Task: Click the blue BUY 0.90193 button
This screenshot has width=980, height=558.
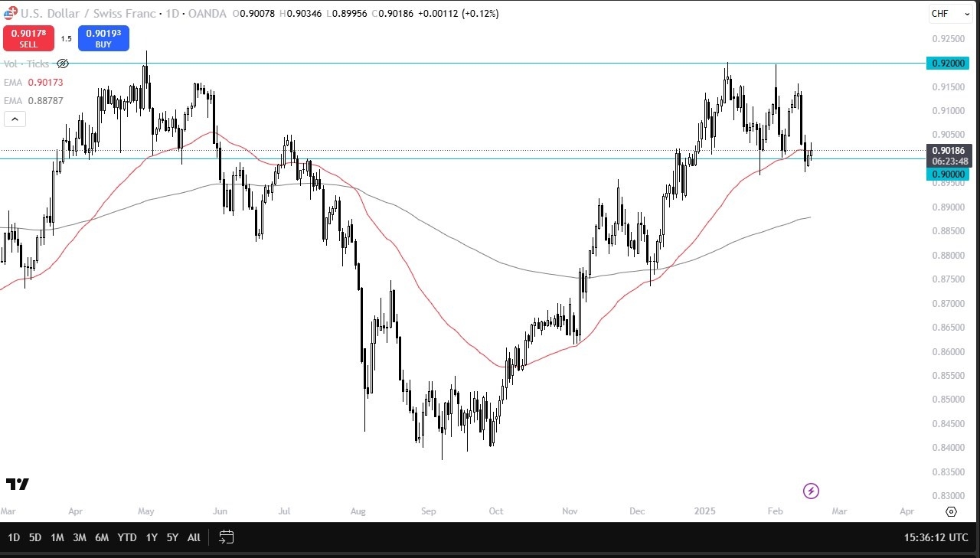Action: 103,38
